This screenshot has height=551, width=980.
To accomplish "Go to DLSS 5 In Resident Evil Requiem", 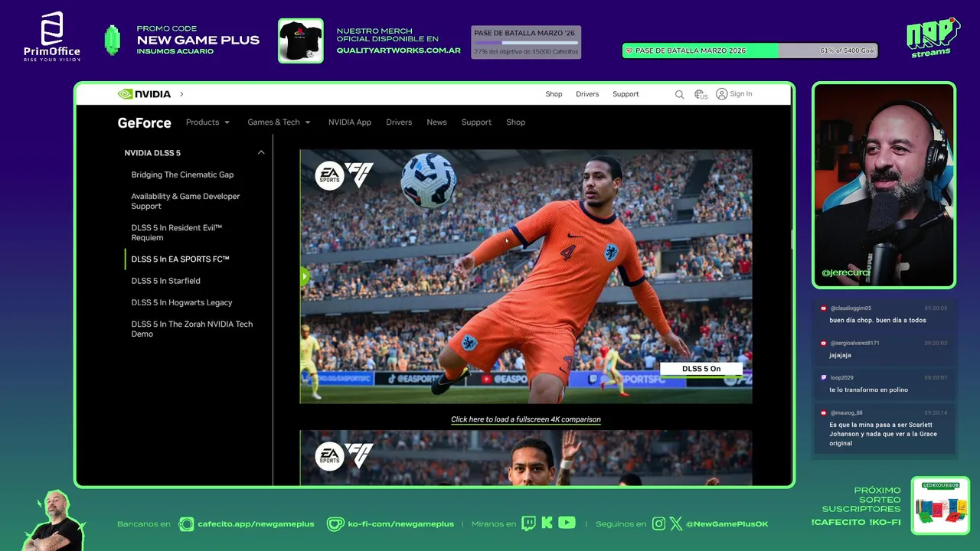I will 177,233.
